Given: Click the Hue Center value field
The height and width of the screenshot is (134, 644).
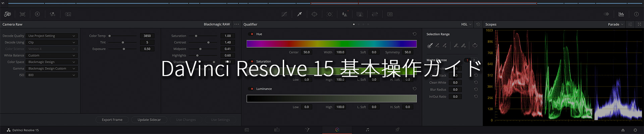Looking at the screenshot, I should [307, 52].
